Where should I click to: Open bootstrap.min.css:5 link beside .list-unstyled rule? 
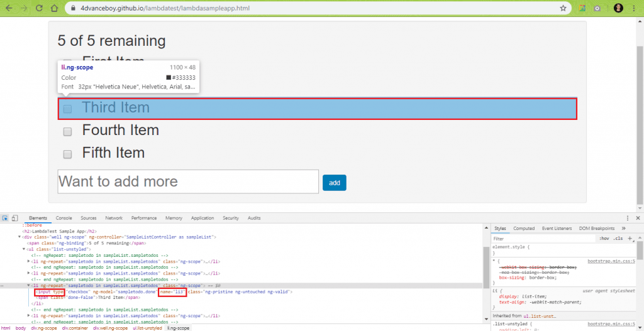coord(611,324)
